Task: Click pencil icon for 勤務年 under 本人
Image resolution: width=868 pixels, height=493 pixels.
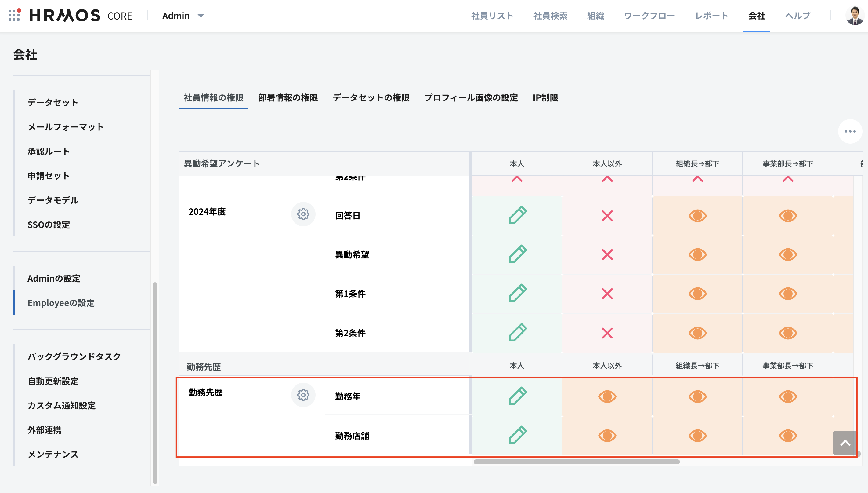Action: point(517,396)
